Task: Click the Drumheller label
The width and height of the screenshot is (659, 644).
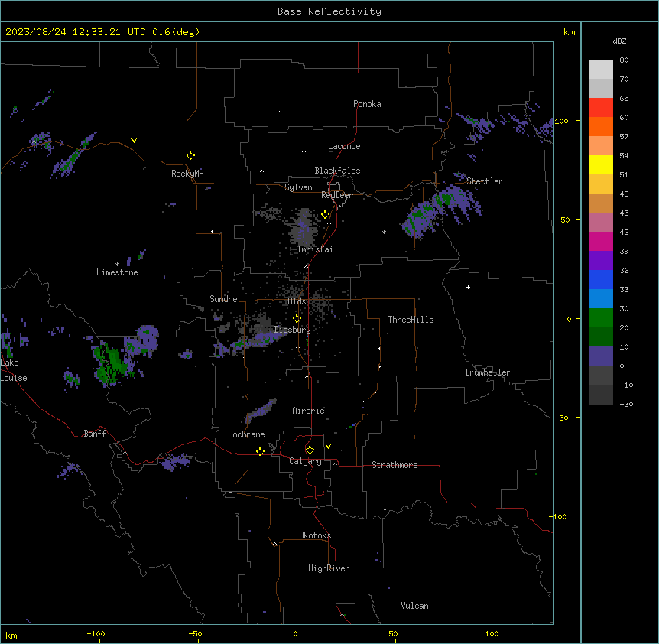Action: pos(488,372)
